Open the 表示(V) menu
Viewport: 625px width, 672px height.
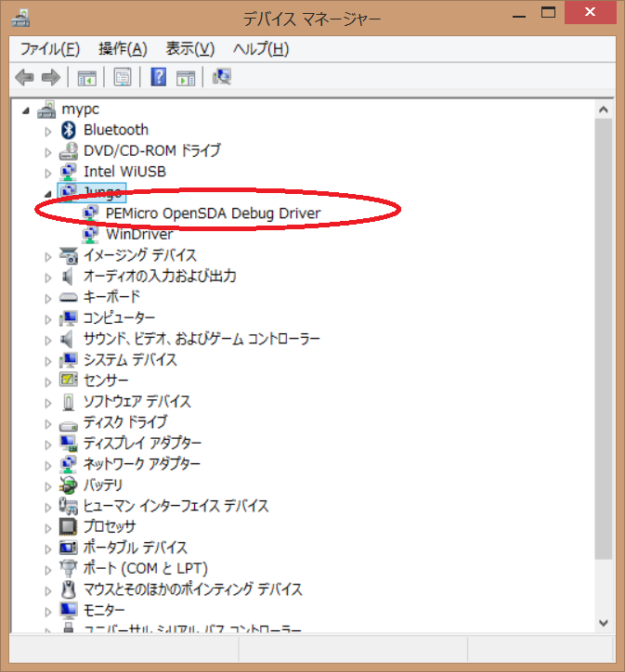point(189,49)
